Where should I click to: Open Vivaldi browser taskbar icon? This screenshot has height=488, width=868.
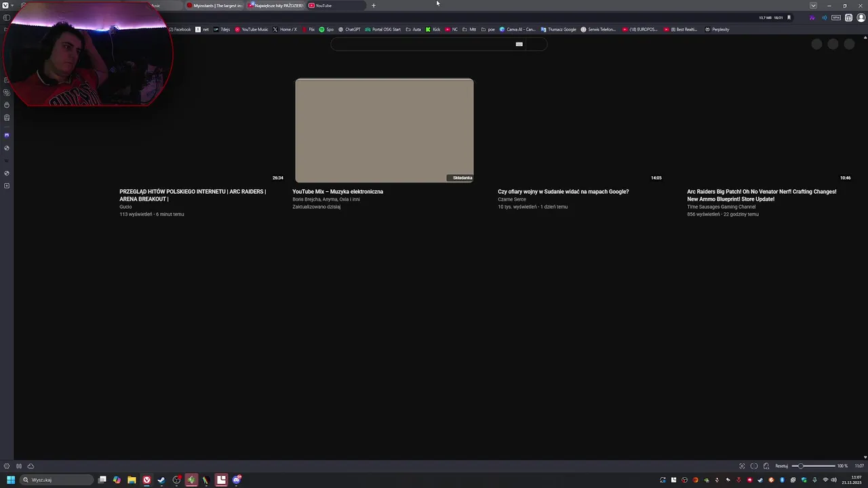click(x=146, y=480)
